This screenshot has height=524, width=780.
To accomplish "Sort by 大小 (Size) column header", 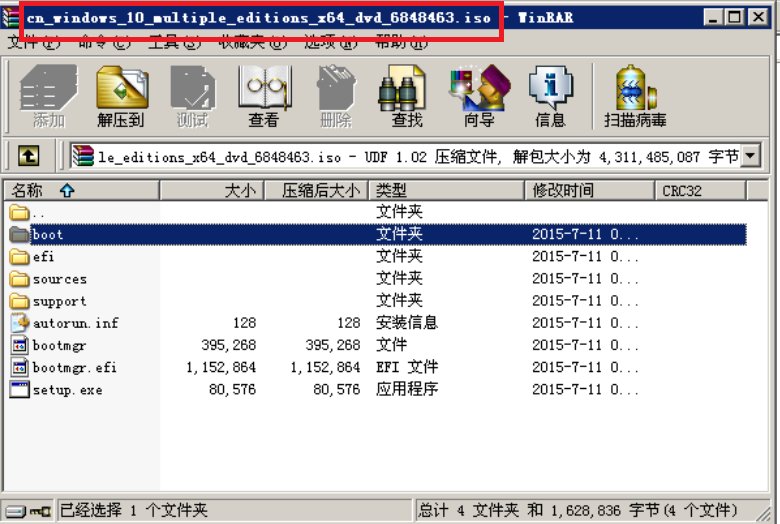I will pyautogui.click(x=212, y=190).
